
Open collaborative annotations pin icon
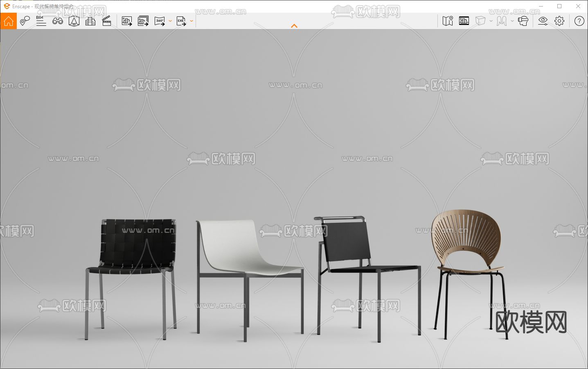click(x=25, y=21)
